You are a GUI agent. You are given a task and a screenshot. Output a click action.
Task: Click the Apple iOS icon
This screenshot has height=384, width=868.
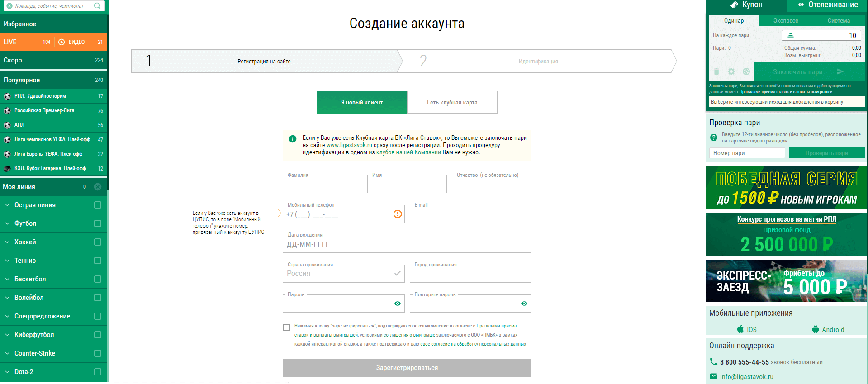(x=740, y=329)
